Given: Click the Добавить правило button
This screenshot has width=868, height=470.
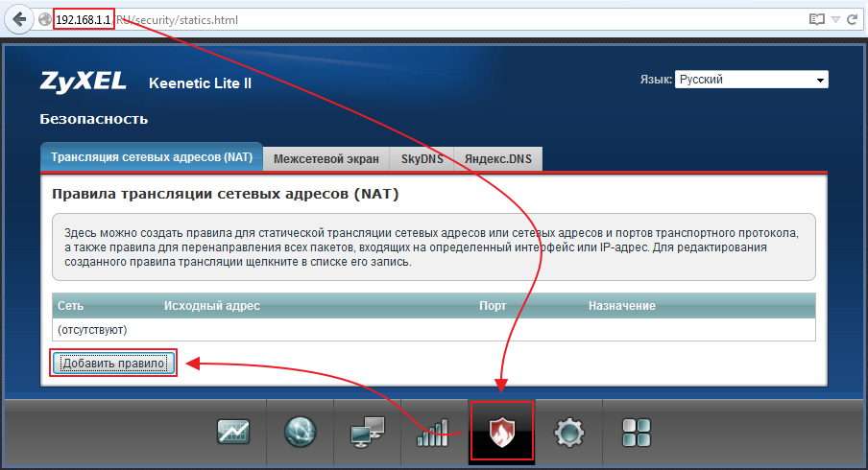Looking at the screenshot, I should pyautogui.click(x=113, y=364).
